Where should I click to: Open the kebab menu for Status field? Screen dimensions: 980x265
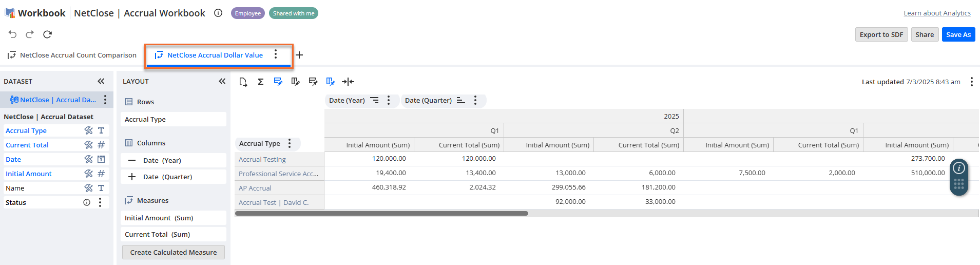100,202
